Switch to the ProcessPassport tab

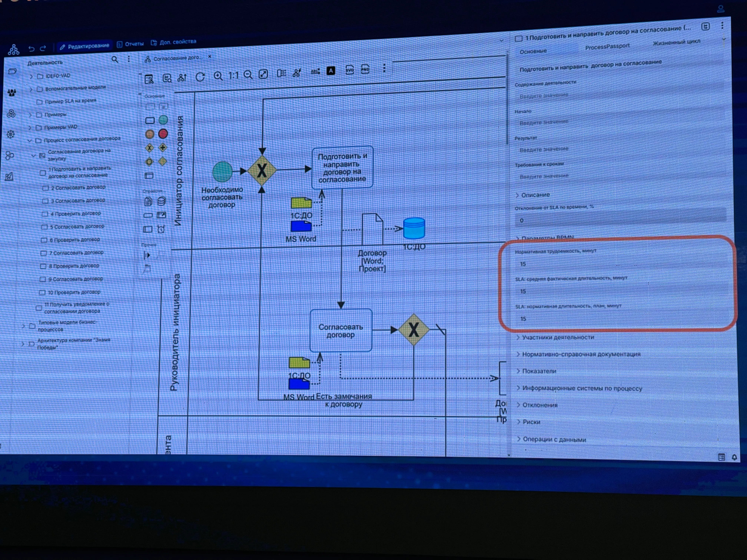coord(607,47)
